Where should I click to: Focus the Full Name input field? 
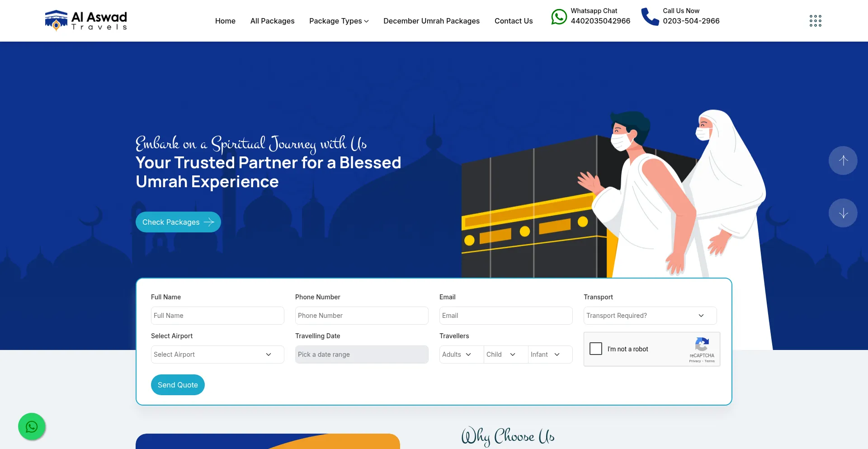pos(217,316)
